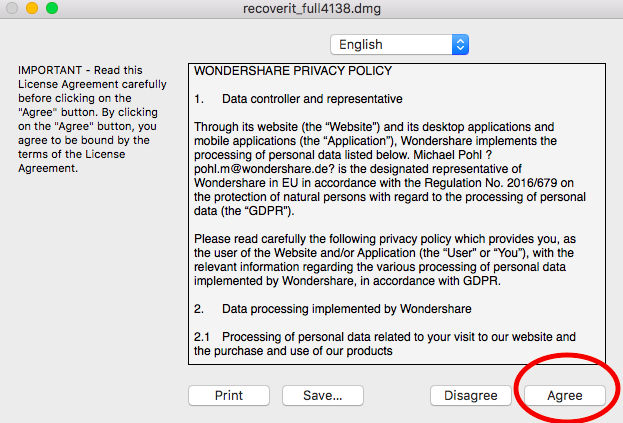The width and height of the screenshot is (623, 423).
Task: Click the blue dropdown arrows for language
Action: click(x=460, y=44)
